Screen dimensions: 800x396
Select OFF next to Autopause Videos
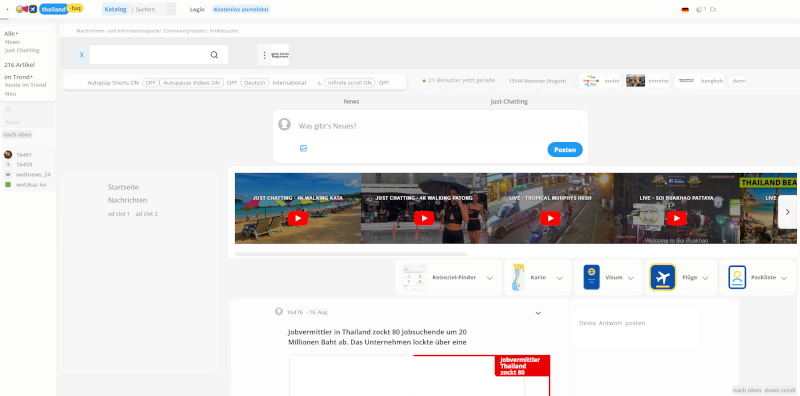point(232,83)
